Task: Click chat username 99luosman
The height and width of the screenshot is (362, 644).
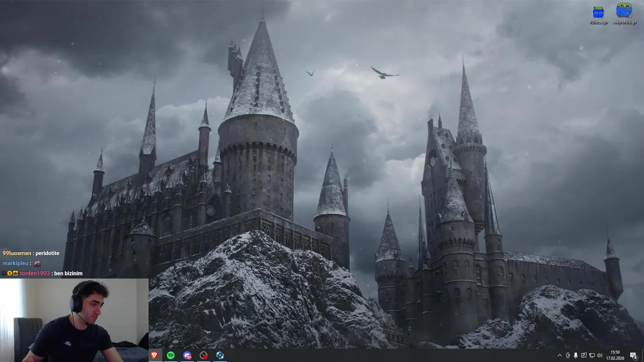Action: (x=17, y=253)
